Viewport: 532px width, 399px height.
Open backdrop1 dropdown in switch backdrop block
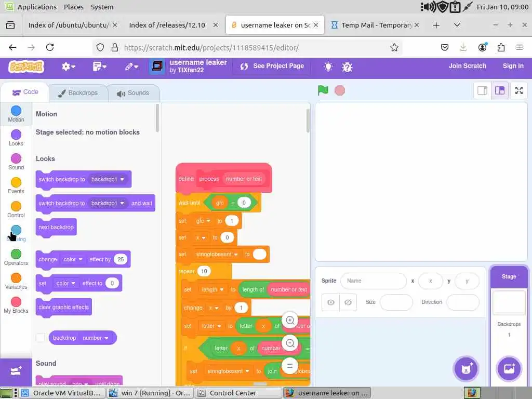pyautogui.click(x=108, y=179)
